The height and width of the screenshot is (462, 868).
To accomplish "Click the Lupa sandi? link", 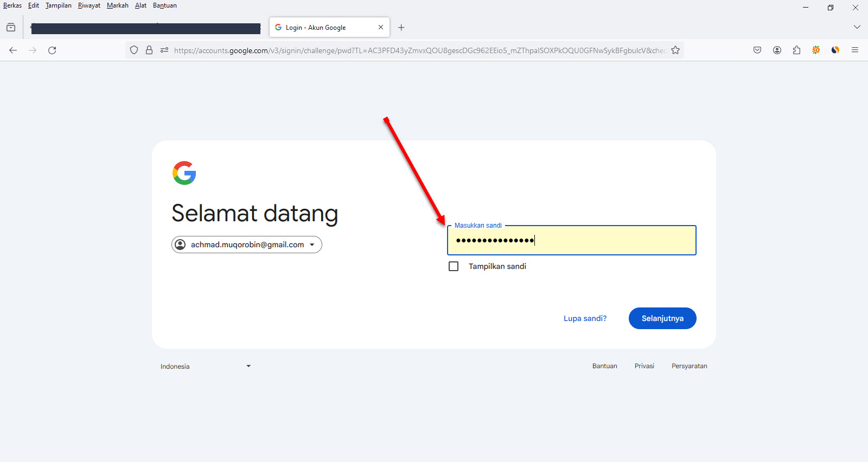I will 585,318.
